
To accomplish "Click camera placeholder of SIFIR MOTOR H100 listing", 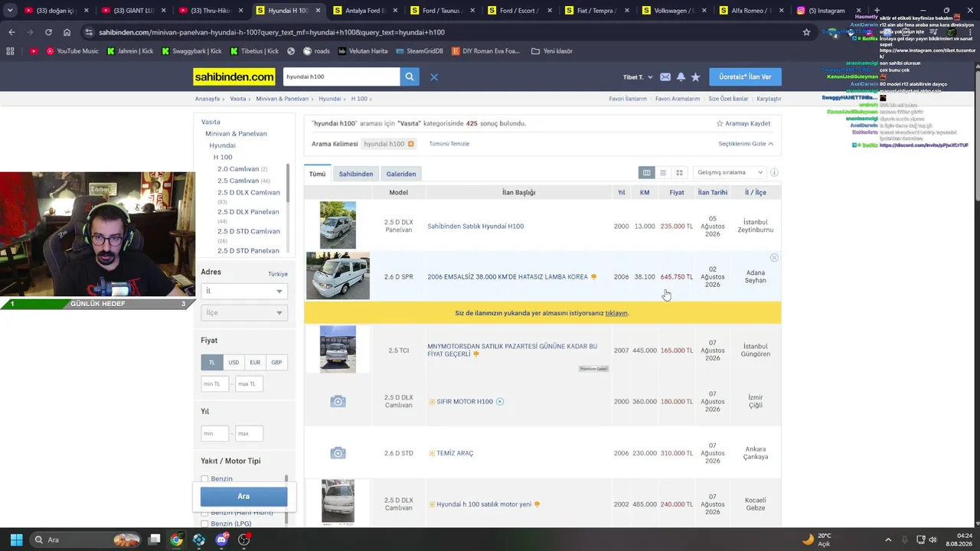I will click(x=338, y=402).
